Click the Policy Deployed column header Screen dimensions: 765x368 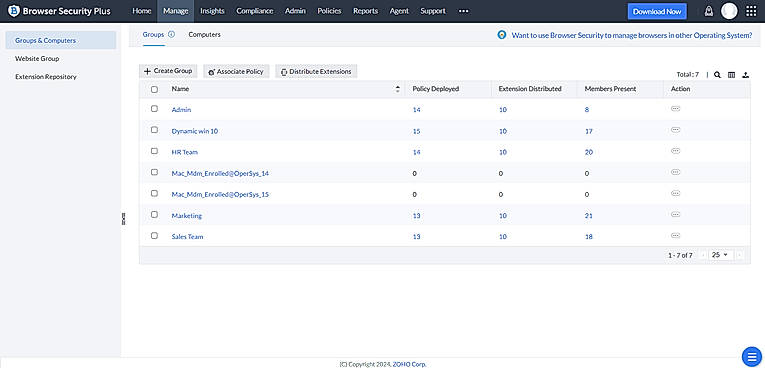(x=436, y=89)
